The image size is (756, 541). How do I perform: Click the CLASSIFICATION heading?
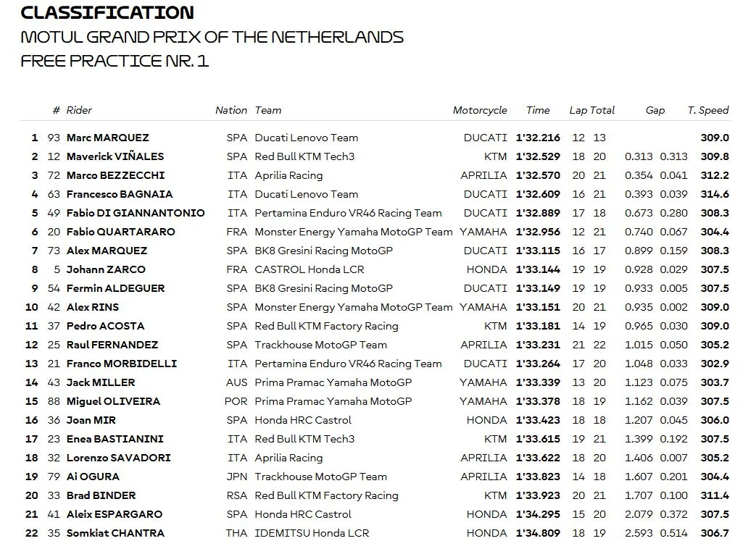pyautogui.click(x=107, y=12)
